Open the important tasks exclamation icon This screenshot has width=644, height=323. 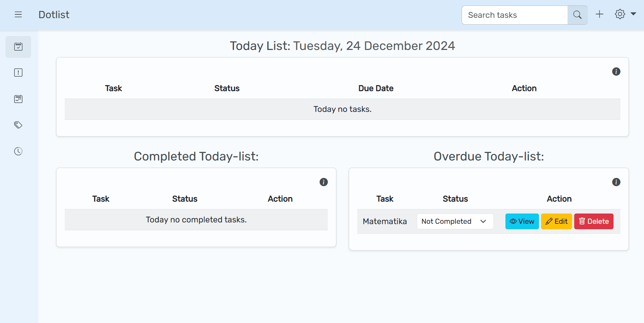(18, 73)
